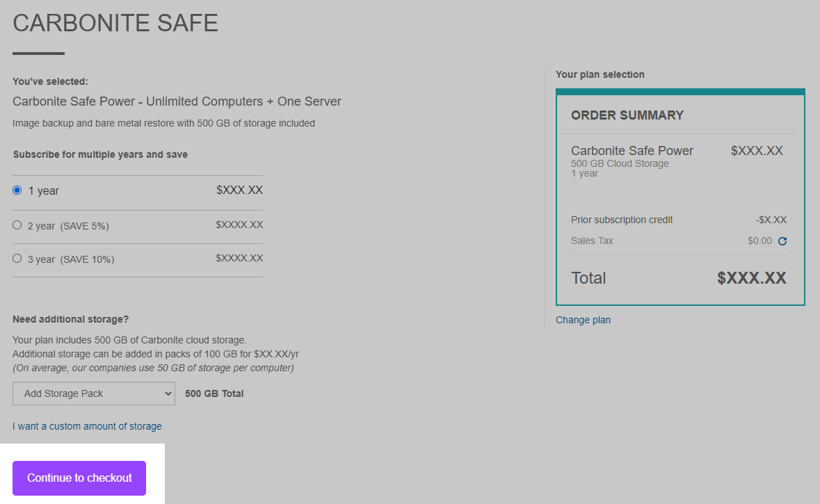The image size is (820, 504).
Task: Click the order Total amount
Action: (752, 278)
